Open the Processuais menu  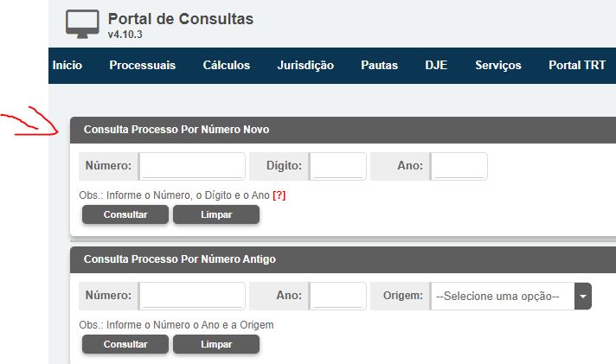point(142,66)
